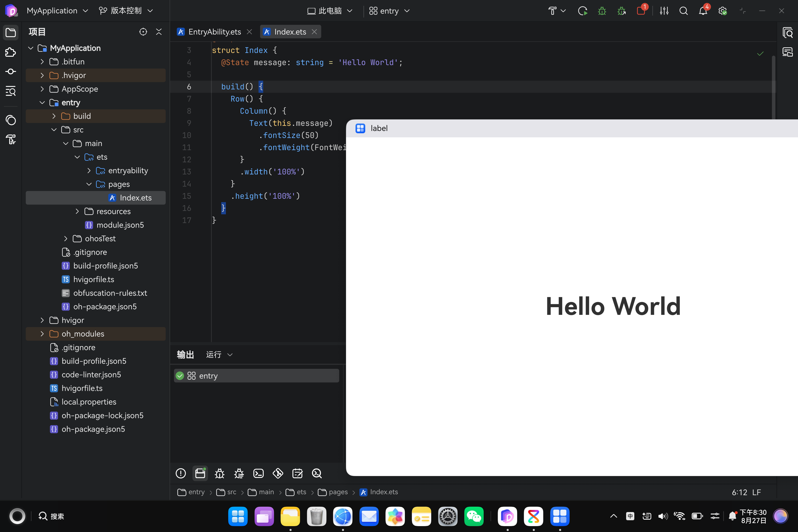
Task: Open the plugins puzzle-piece sidebar icon
Action: 11,52
